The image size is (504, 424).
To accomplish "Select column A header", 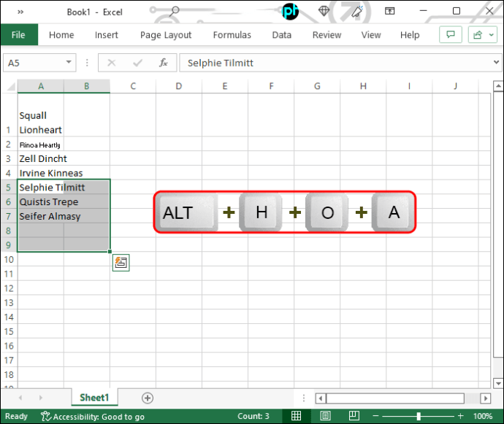I will (41, 86).
